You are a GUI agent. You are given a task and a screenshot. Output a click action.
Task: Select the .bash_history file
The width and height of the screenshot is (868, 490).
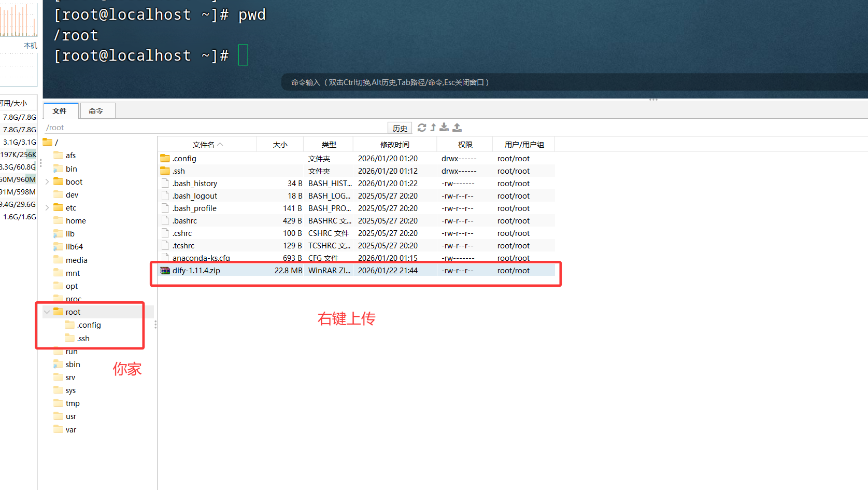(357, 184)
